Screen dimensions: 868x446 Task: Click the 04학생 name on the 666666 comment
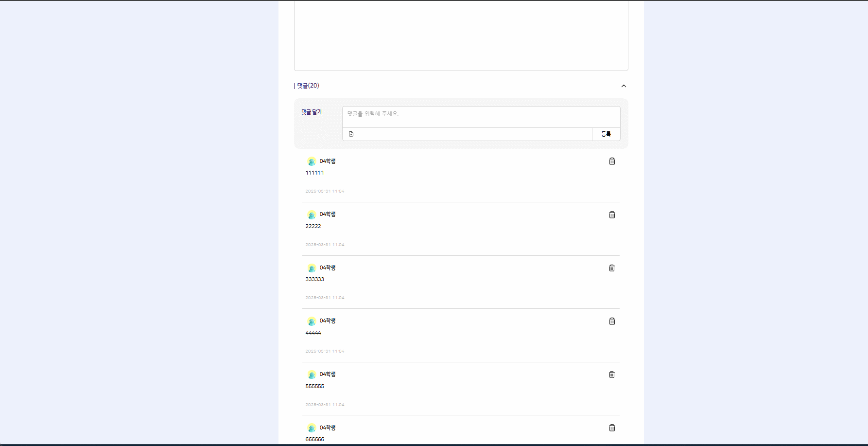tap(328, 428)
